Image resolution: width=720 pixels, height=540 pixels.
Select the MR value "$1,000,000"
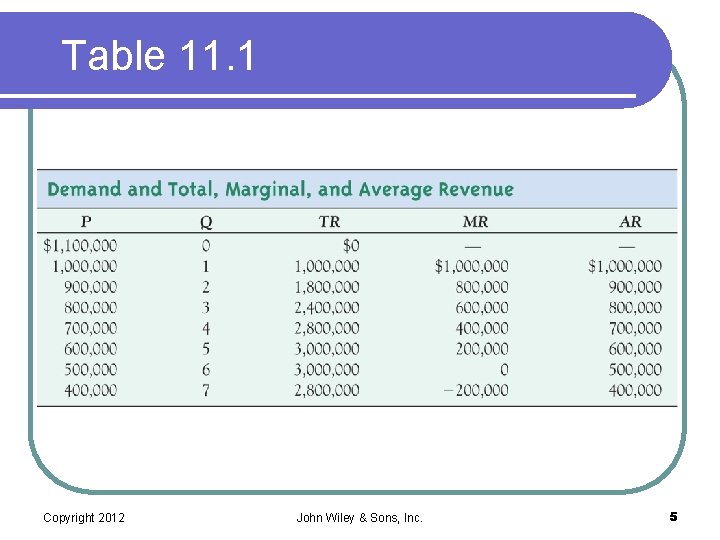point(472,266)
